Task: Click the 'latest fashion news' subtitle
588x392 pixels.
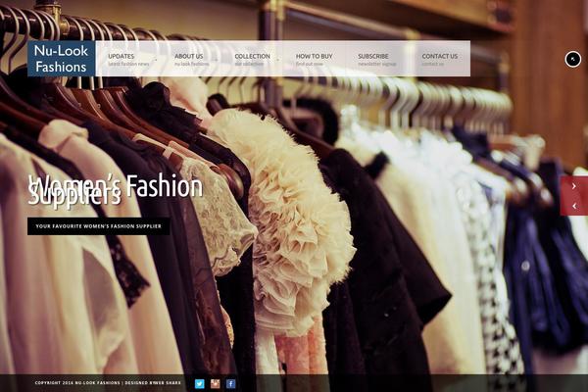Action: 128,64
